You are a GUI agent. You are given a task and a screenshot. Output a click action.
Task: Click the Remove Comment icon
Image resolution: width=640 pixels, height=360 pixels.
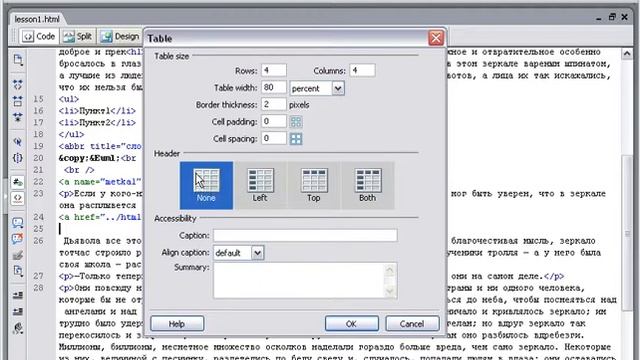(18, 239)
